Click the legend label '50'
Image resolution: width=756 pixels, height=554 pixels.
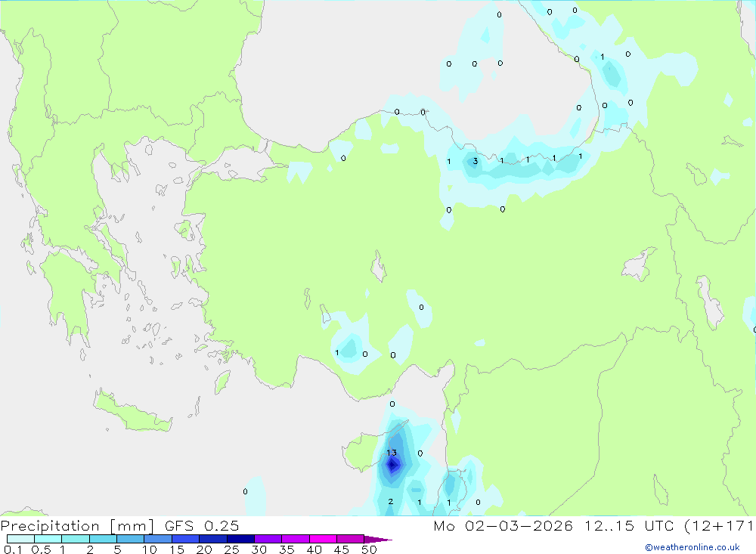[x=370, y=549]
